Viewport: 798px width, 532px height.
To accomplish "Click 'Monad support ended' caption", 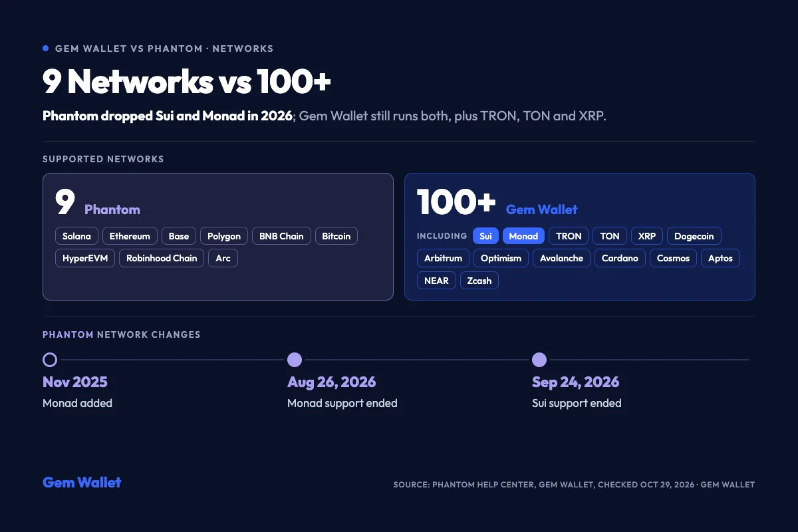I will [342, 403].
